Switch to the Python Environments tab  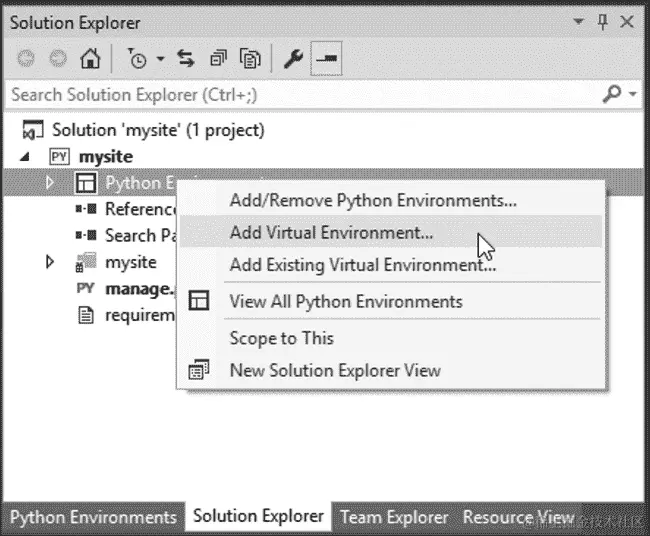point(94,517)
